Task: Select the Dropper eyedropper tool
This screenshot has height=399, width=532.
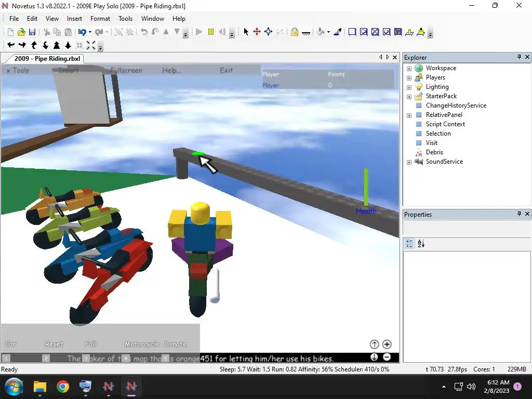Action: [338, 32]
